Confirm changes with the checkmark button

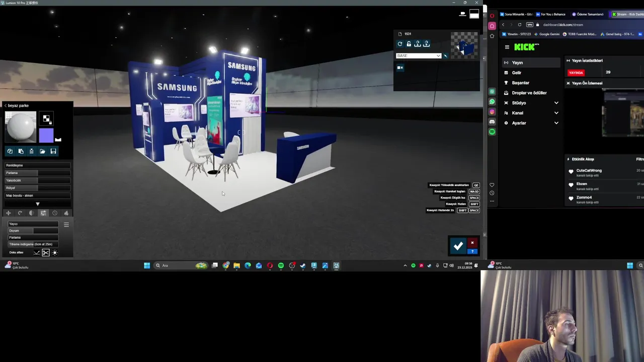[x=458, y=246]
